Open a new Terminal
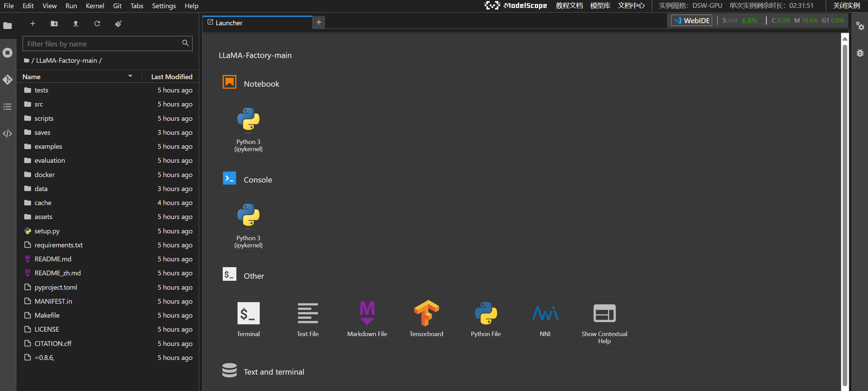This screenshot has width=868, height=391. 248,321
